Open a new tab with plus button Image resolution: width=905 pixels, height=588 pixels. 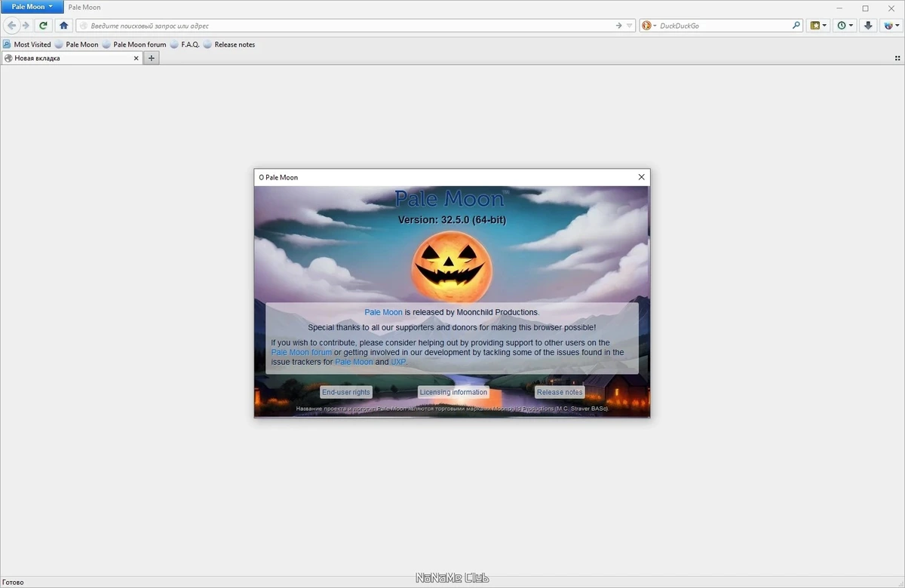tap(152, 58)
